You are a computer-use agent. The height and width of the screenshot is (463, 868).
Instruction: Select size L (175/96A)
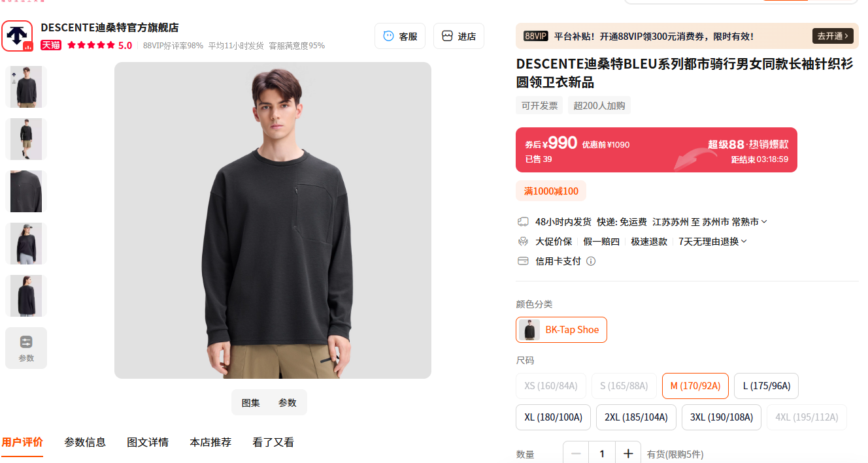(766, 386)
